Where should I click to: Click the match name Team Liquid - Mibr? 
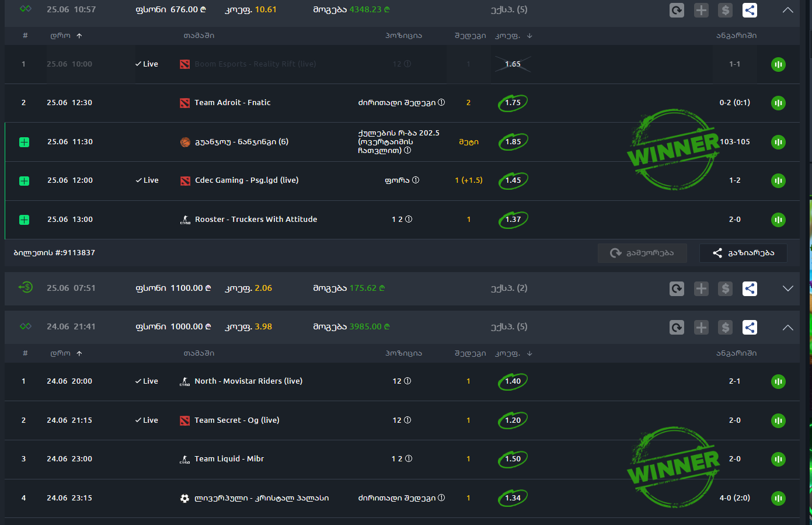[x=229, y=458]
